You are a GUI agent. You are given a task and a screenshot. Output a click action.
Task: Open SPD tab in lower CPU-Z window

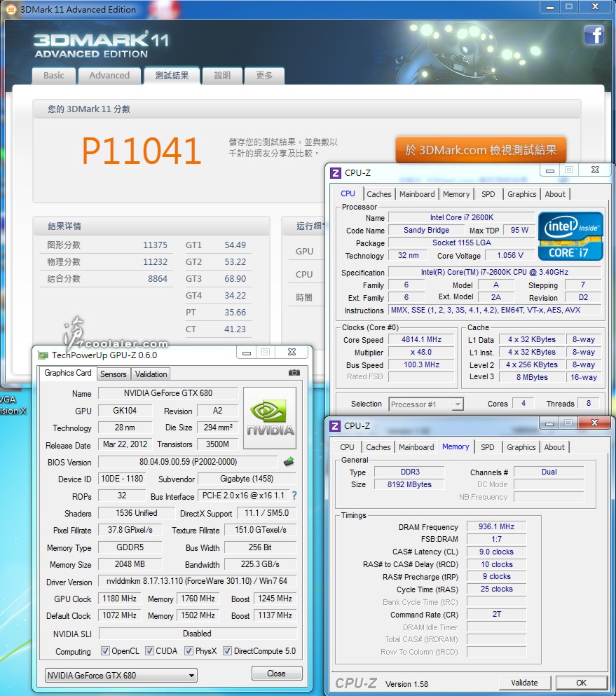click(487, 447)
